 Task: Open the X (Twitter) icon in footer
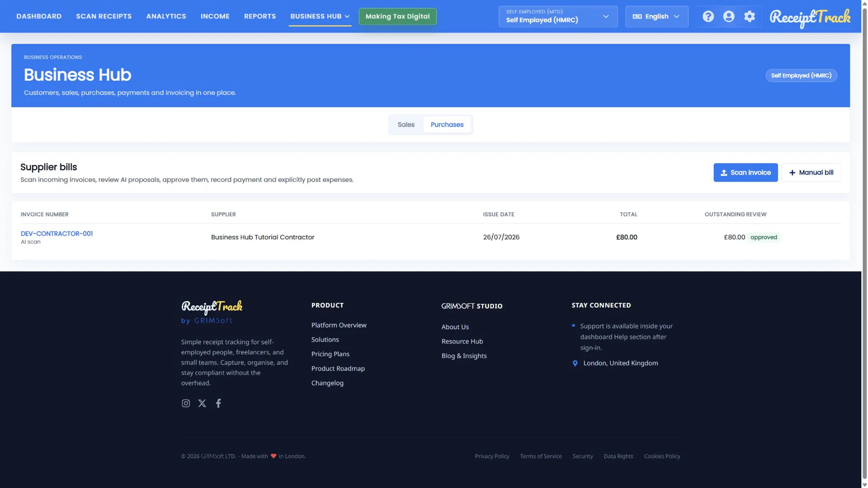point(202,403)
